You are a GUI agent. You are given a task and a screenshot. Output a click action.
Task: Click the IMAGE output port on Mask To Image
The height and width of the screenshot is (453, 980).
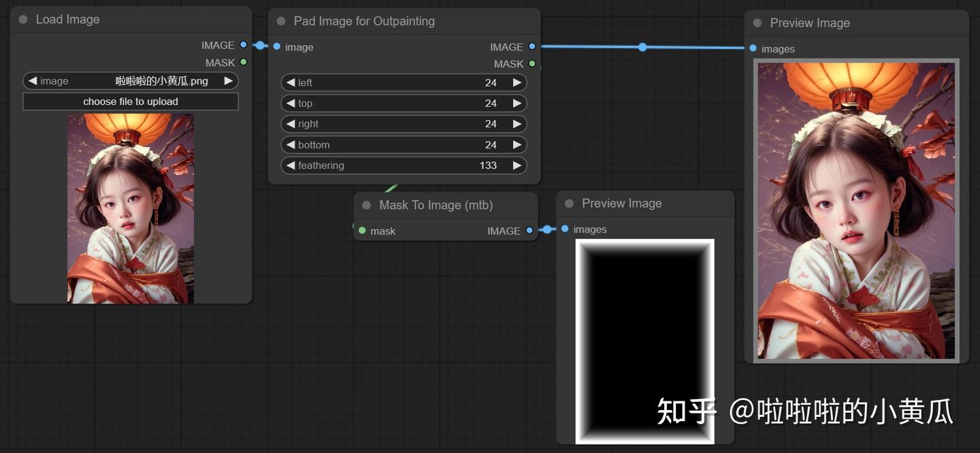point(529,230)
